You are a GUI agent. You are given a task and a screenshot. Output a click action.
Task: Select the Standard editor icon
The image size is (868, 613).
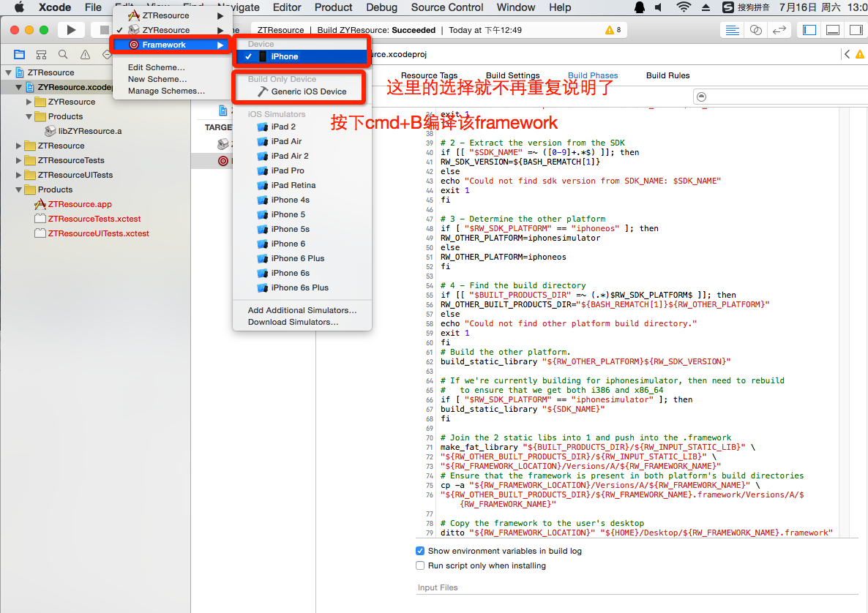point(732,30)
